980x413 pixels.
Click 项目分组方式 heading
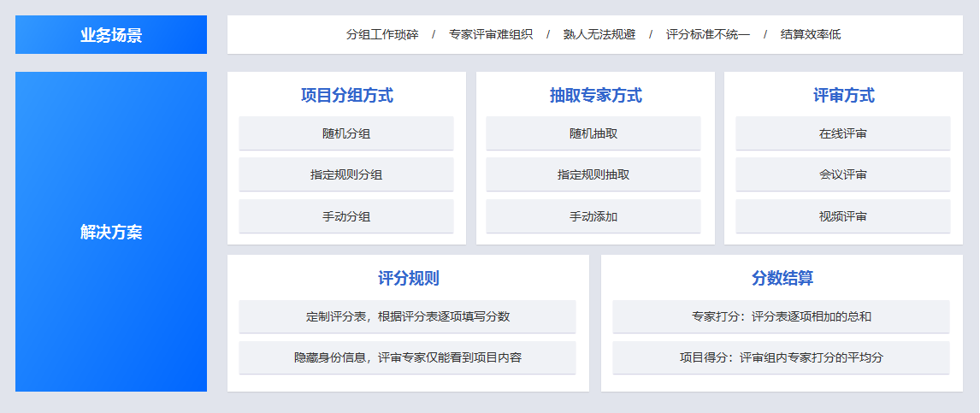346,96
